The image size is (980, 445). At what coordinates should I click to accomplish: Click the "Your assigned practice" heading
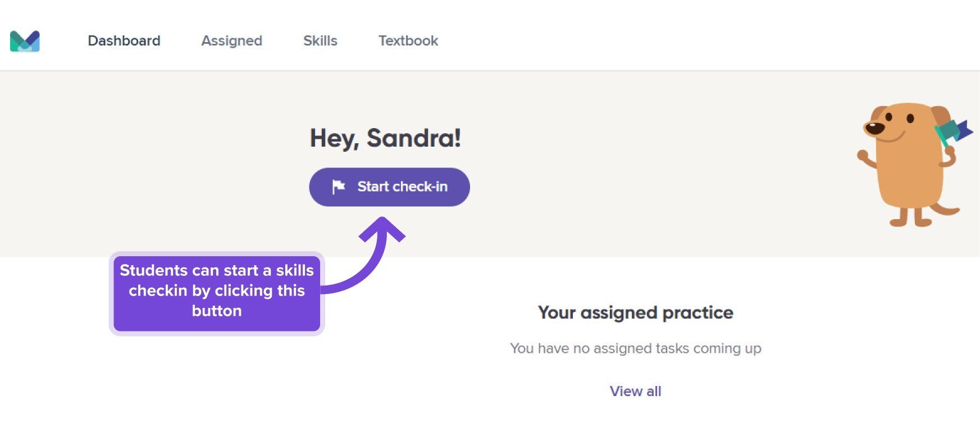pos(635,312)
